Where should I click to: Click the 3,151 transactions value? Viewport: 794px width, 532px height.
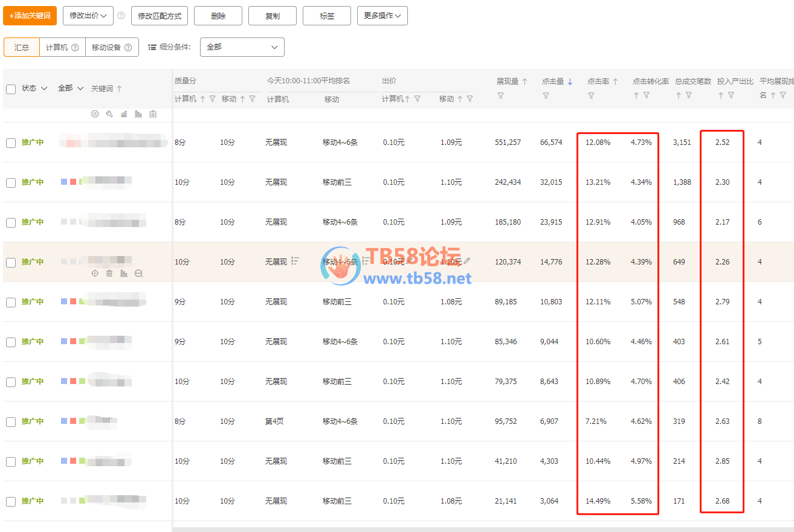pos(682,143)
